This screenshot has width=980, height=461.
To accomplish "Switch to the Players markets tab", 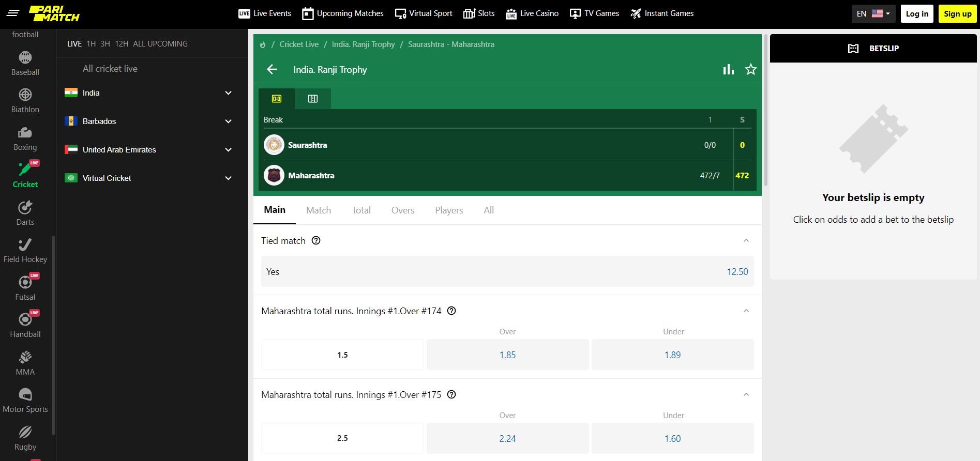I will pyautogui.click(x=449, y=210).
